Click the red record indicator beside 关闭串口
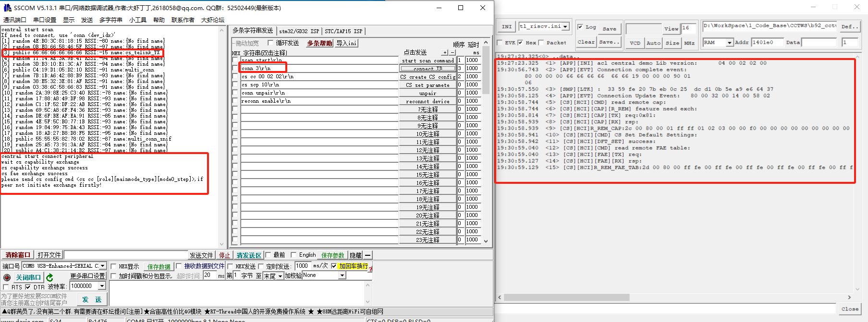The width and height of the screenshot is (868, 322). click(7, 277)
